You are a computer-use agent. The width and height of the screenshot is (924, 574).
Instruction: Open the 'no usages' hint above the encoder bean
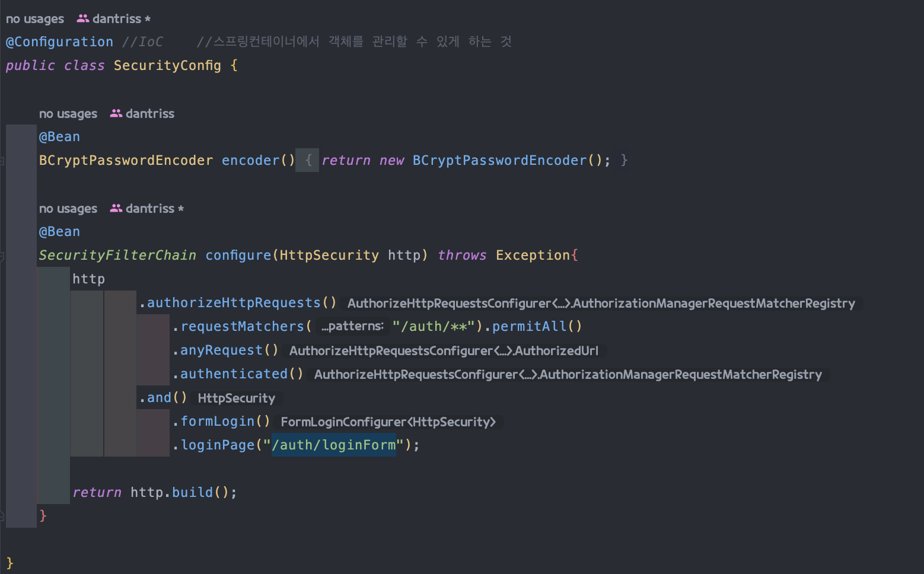[x=68, y=114]
